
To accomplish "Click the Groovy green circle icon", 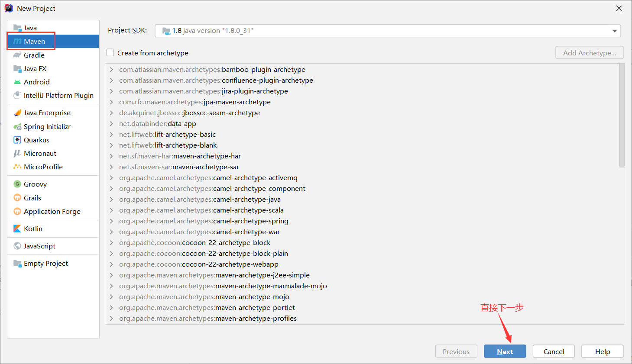I will coord(17,184).
